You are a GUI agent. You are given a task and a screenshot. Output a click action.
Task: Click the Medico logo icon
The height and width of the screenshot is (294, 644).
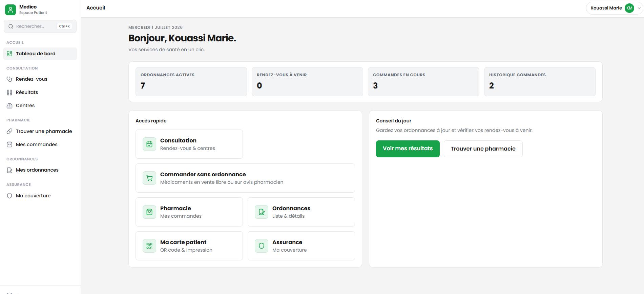pyautogui.click(x=11, y=9)
